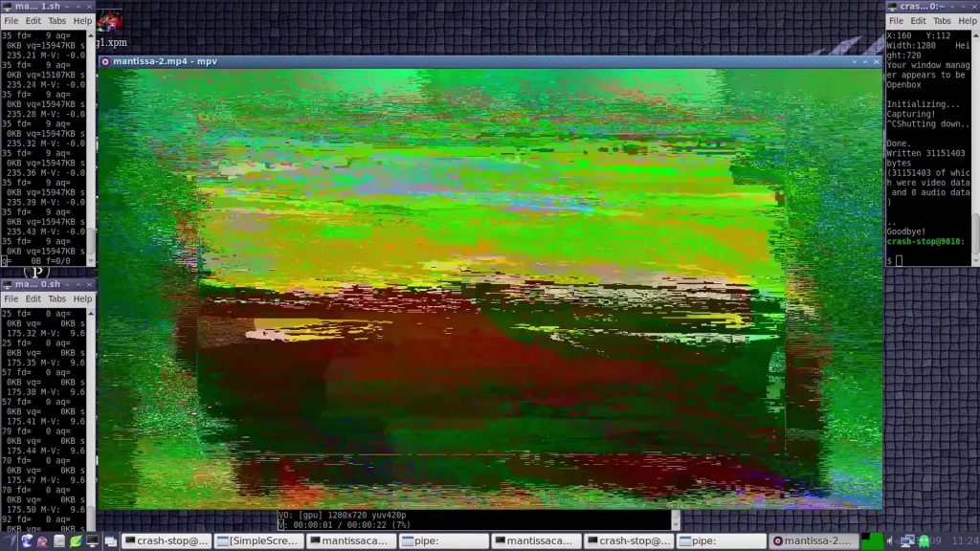The width and height of the screenshot is (980, 551).
Task: Click the green leaf launcher icon
Action: pyautogui.click(x=76, y=541)
